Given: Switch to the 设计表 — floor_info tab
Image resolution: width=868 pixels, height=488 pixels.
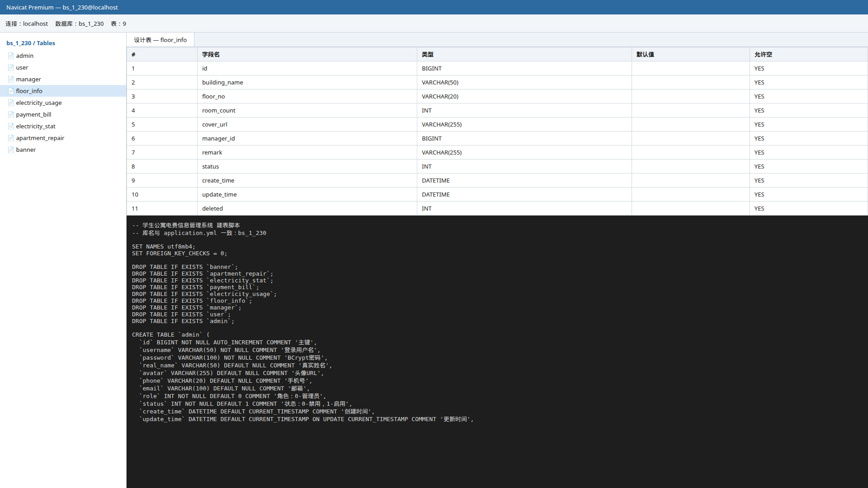Looking at the screenshot, I should coord(160,40).
